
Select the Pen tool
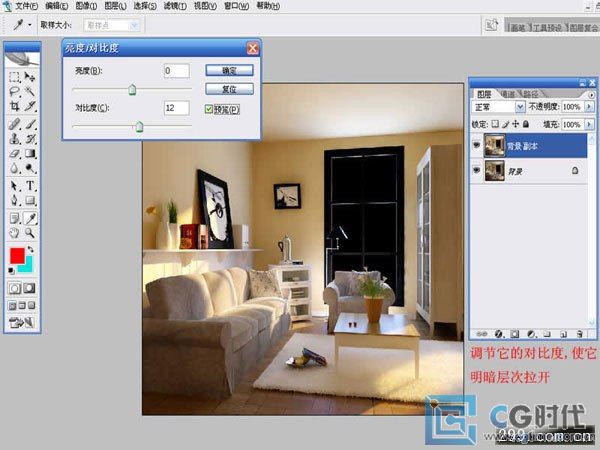pos(14,200)
